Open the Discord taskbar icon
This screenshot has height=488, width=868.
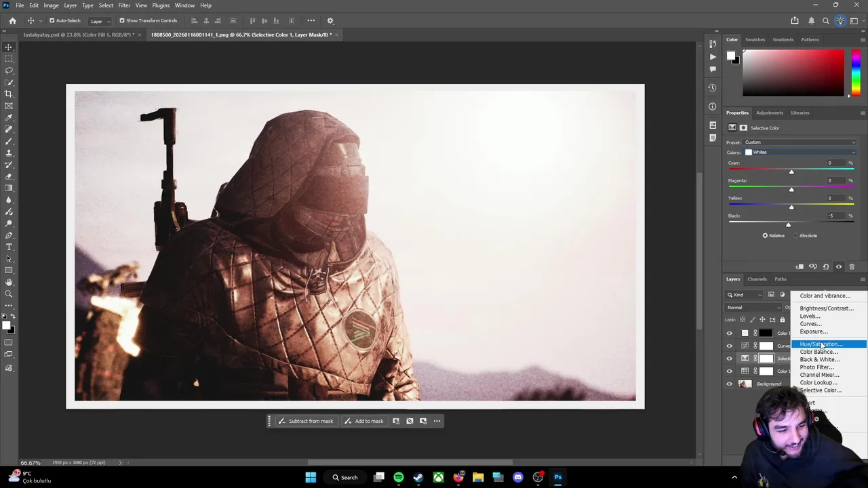pyautogui.click(x=518, y=477)
